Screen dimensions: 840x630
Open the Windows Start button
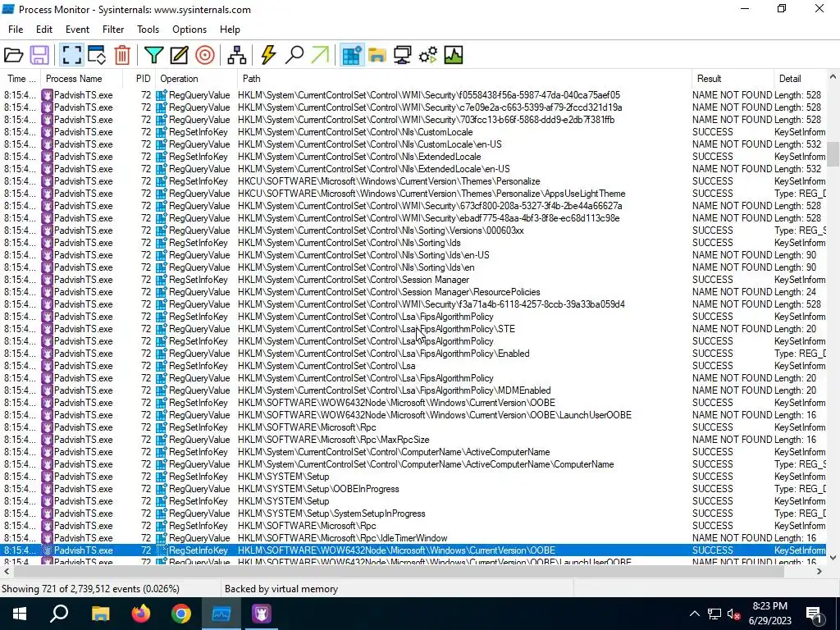pos(20,614)
